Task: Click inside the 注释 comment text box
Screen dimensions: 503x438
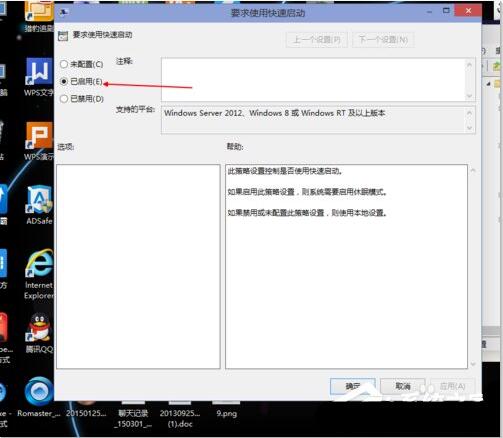Action: [x=313, y=80]
